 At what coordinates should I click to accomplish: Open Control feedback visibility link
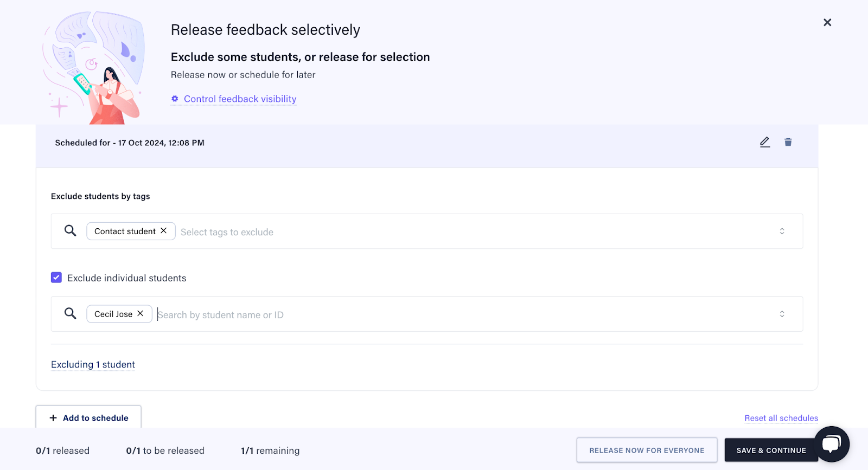coord(240,99)
